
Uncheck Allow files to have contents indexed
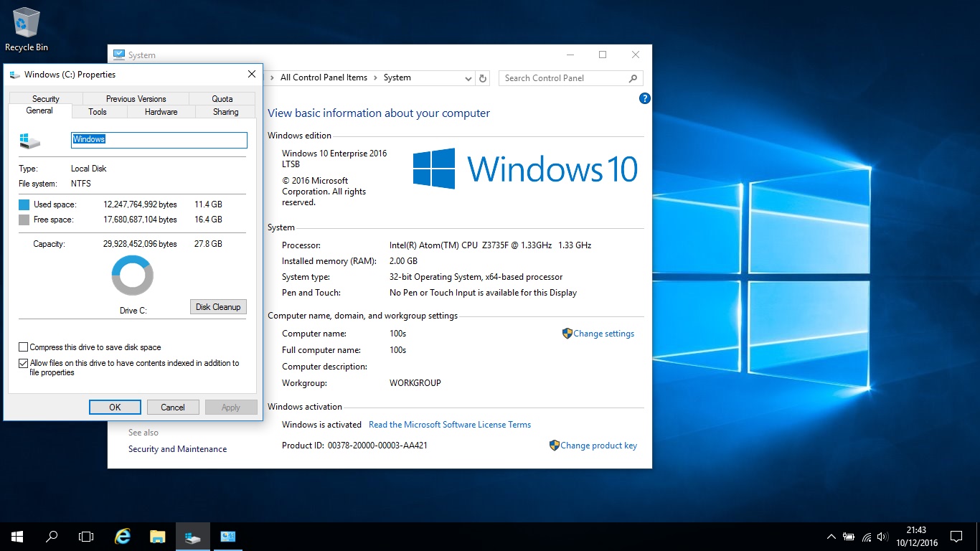point(24,363)
